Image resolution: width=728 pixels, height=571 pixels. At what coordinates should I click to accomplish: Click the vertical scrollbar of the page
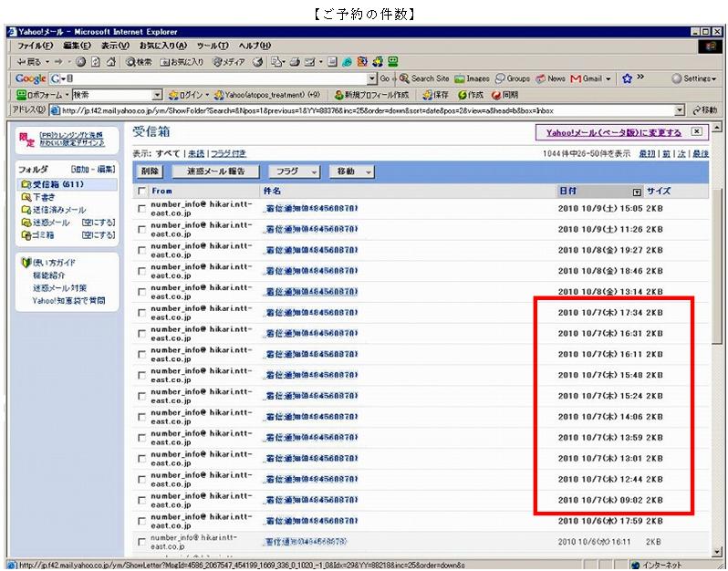tap(719, 365)
